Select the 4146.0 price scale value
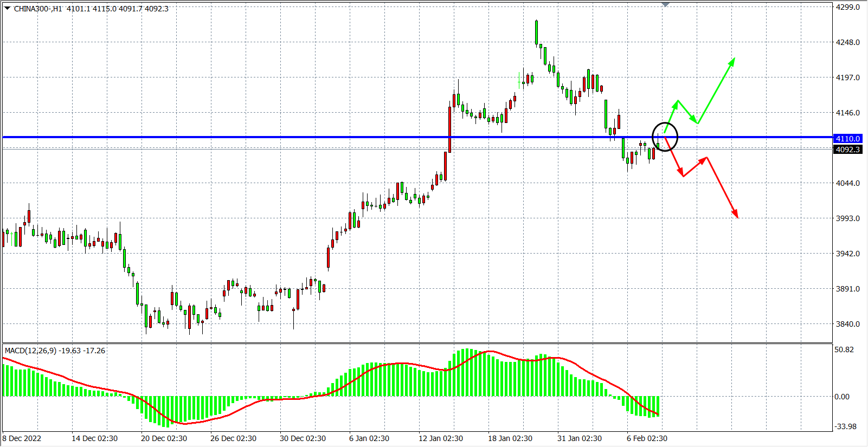The image size is (868, 447). 847,113
